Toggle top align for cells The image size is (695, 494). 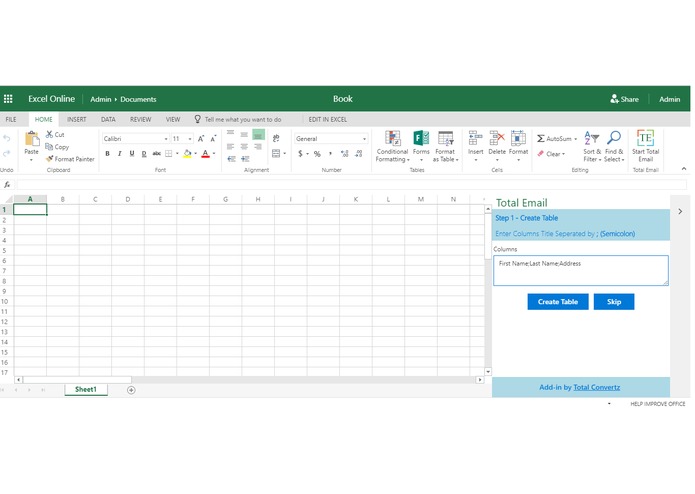(230, 133)
